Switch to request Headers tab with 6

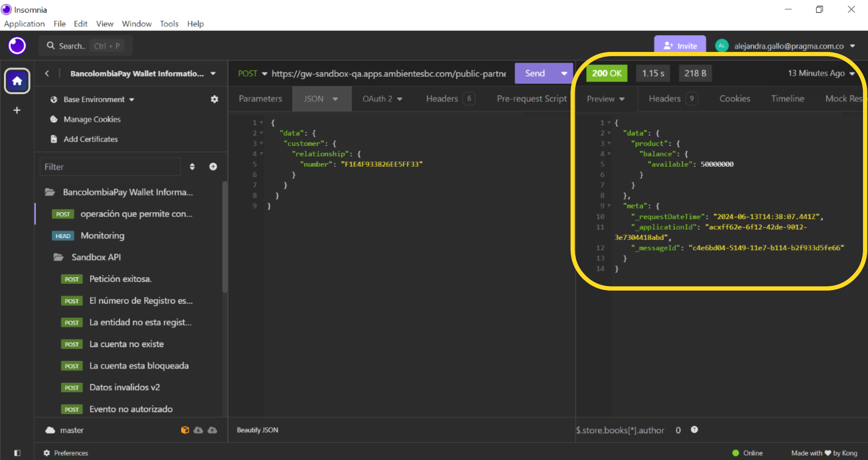pos(450,99)
